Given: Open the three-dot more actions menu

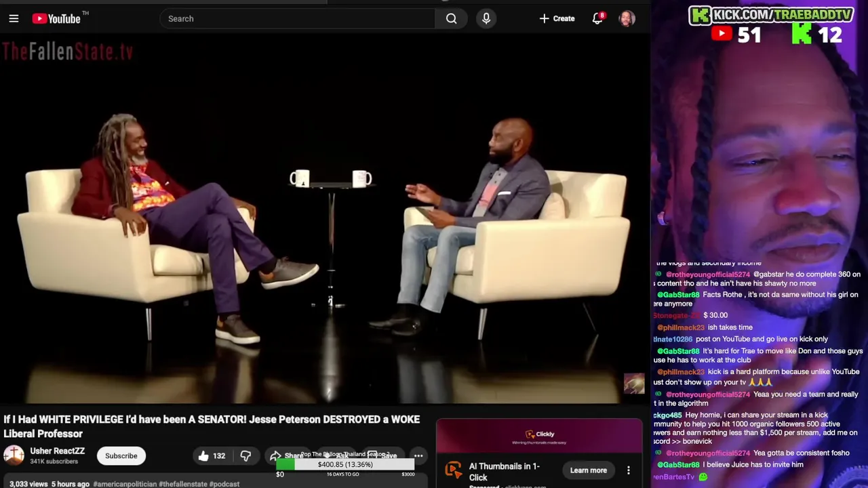Looking at the screenshot, I should (418, 456).
